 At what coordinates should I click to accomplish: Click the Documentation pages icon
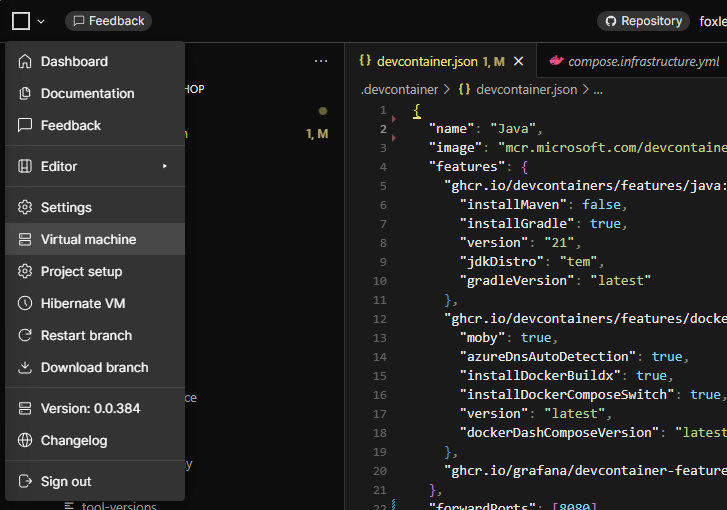pyautogui.click(x=25, y=93)
